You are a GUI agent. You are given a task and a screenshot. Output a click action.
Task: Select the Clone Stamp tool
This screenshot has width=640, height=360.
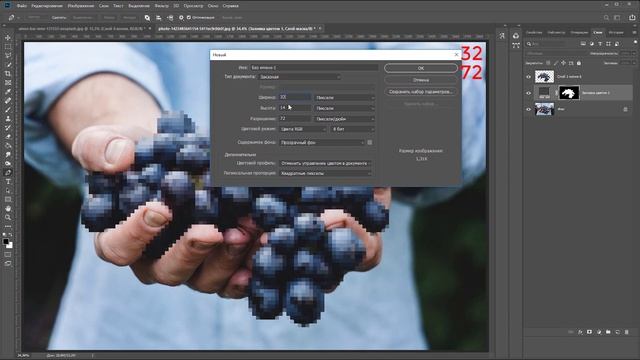click(8, 118)
